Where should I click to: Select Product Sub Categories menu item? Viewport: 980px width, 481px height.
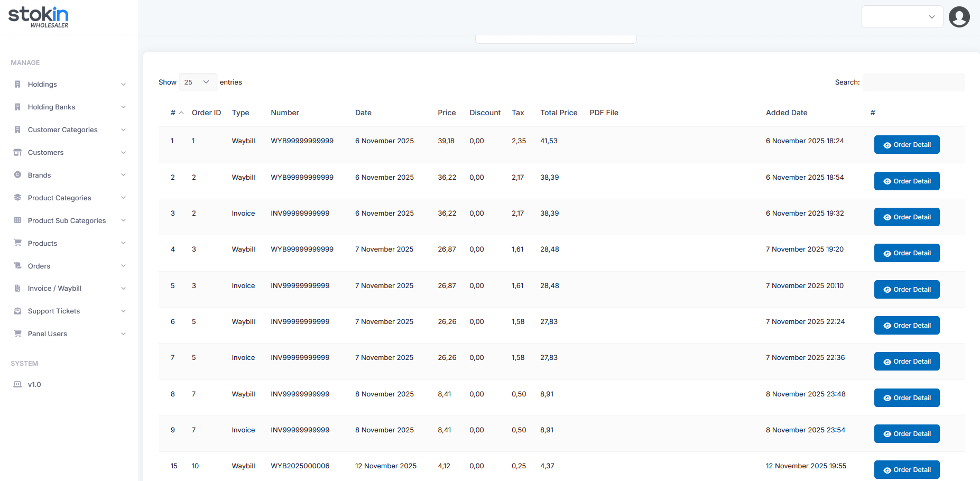coord(67,220)
